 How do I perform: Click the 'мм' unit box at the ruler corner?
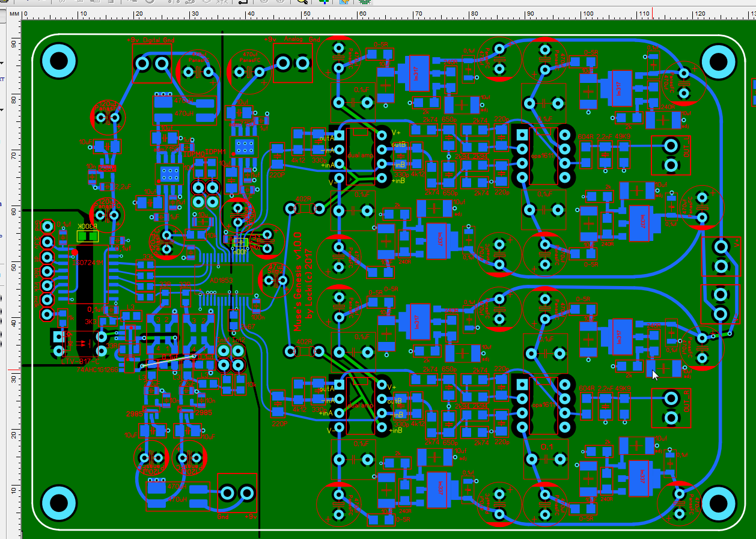pos(11,13)
